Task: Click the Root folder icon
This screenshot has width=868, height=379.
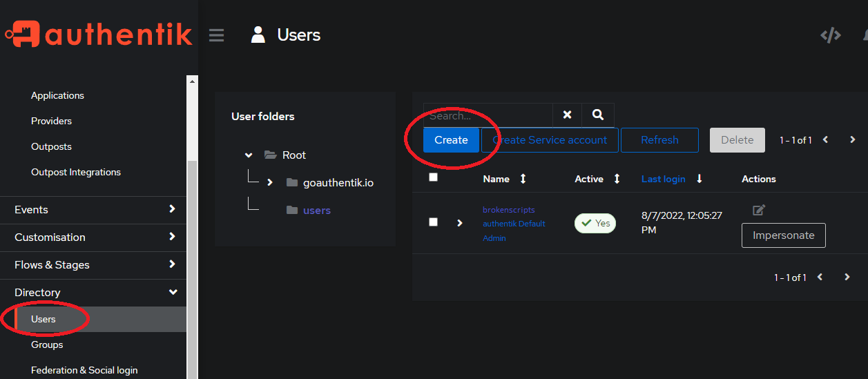Action: [271, 155]
